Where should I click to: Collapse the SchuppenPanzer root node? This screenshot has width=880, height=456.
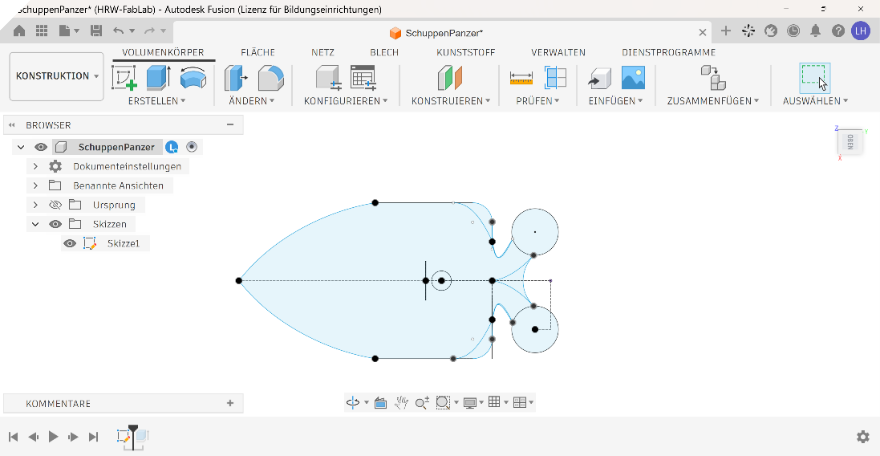21,147
